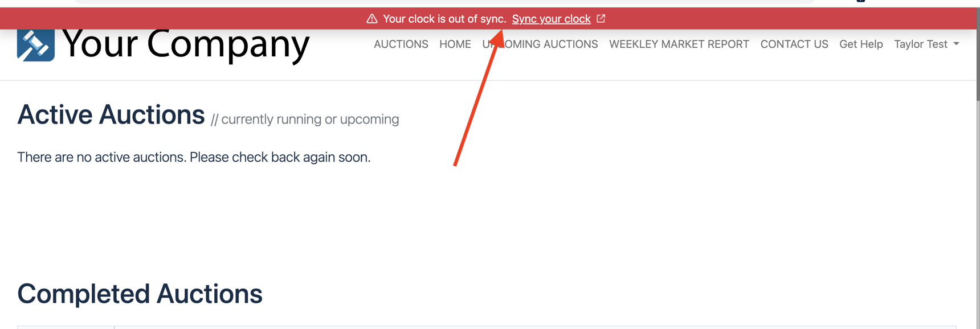This screenshot has height=329, width=980.
Task: Click the Active Auctions heading
Action: coord(111,115)
